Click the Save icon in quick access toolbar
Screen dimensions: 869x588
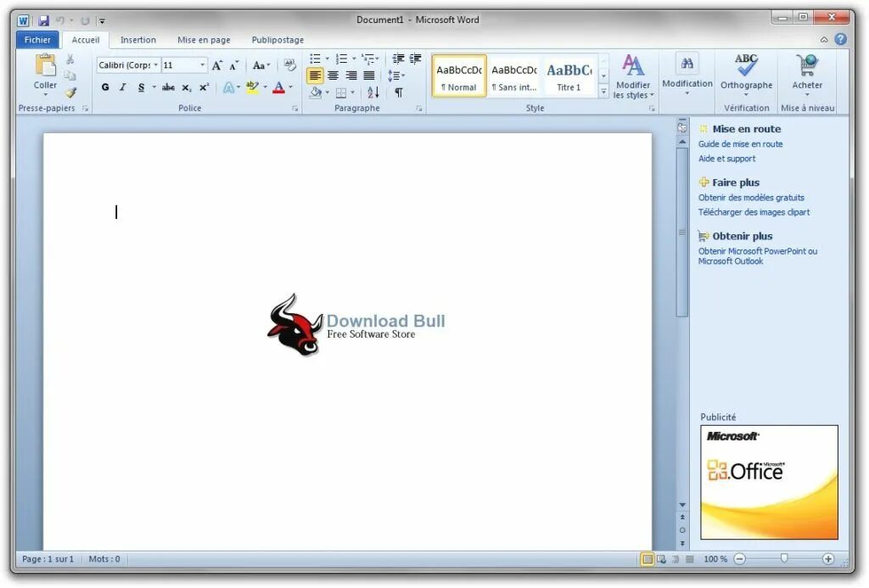click(x=44, y=21)
